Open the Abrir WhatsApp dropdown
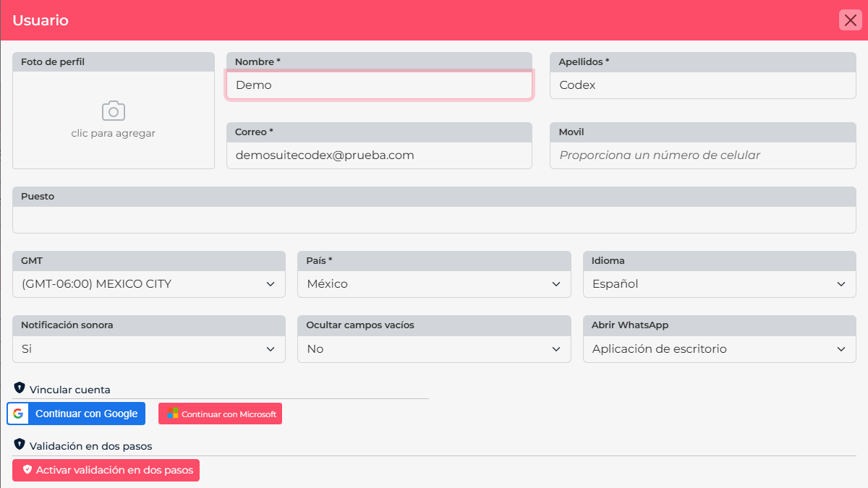The height and width of the screenshot is (488, 868). point(719,348)
